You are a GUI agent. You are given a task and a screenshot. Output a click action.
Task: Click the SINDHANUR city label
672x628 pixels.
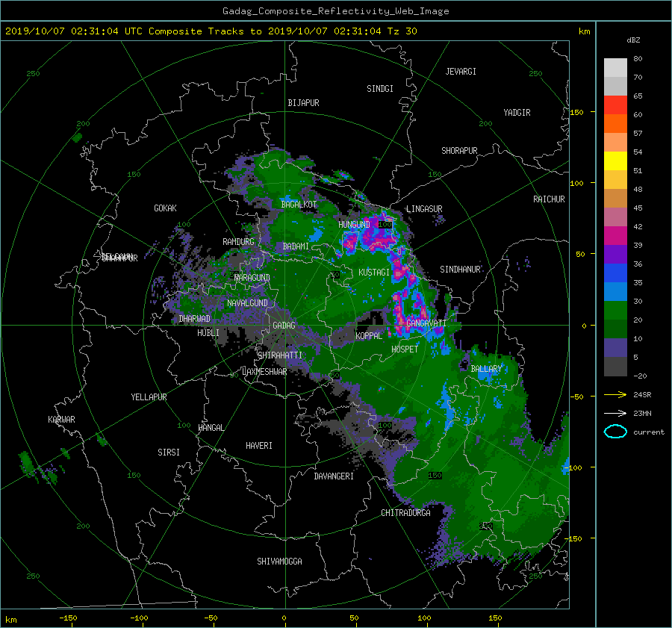[x=460, y=270]
